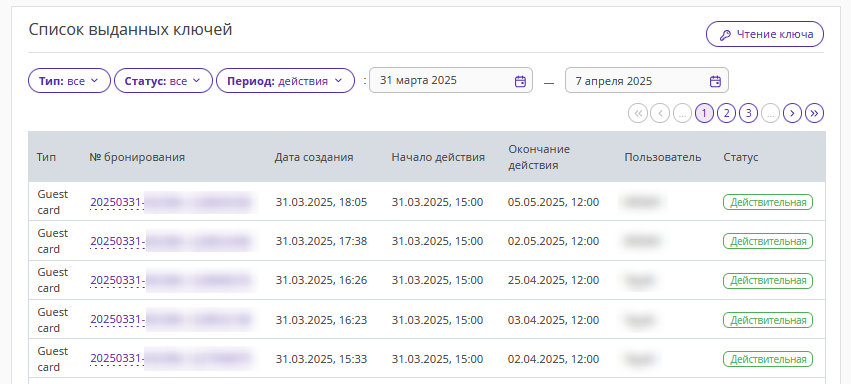Click the left ellipsis pagination button

pos(682,113)
